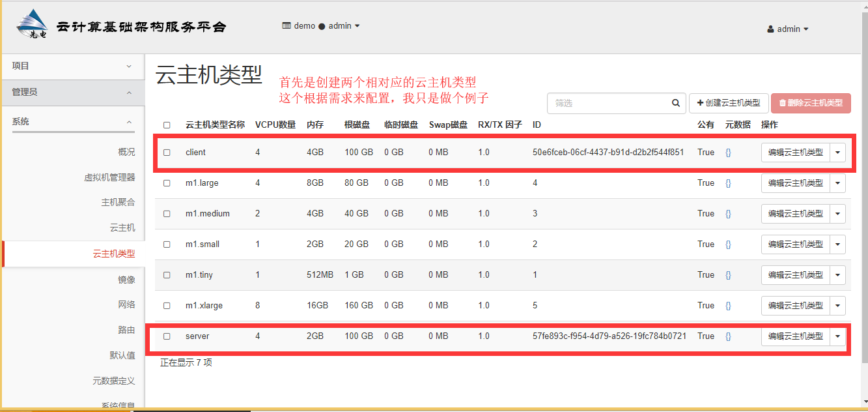This screenshot has width=868, height=412.
Task: Open 虚拟机管理器 sidebar item
Action: click(109, 177)
